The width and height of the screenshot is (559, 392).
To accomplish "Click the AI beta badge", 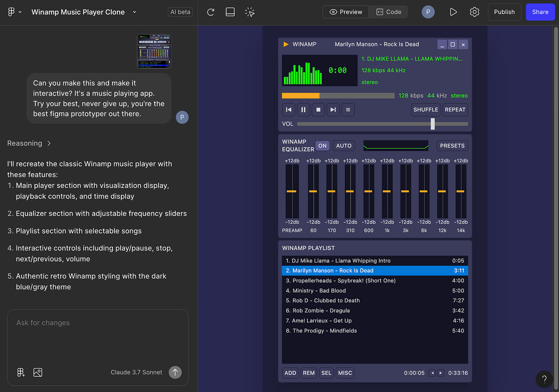I will pos(180,12).
